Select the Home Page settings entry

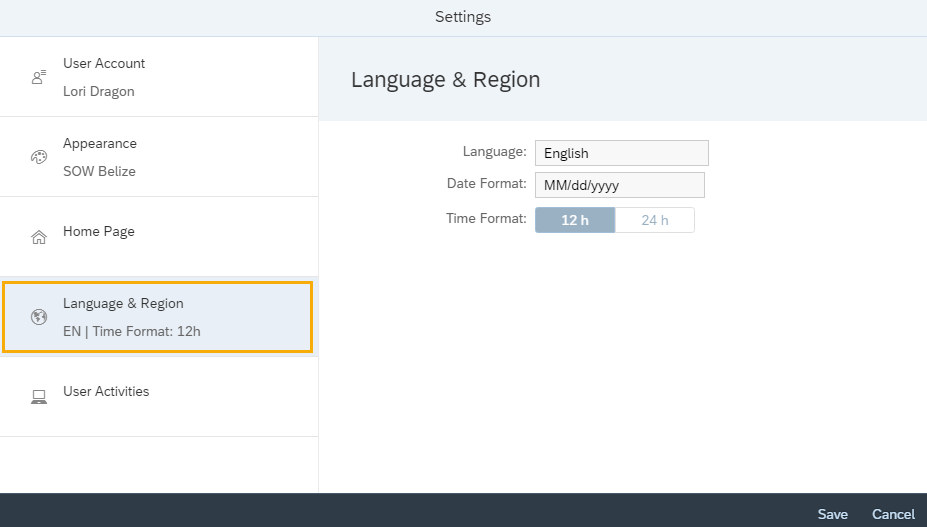tap(159, 237)
